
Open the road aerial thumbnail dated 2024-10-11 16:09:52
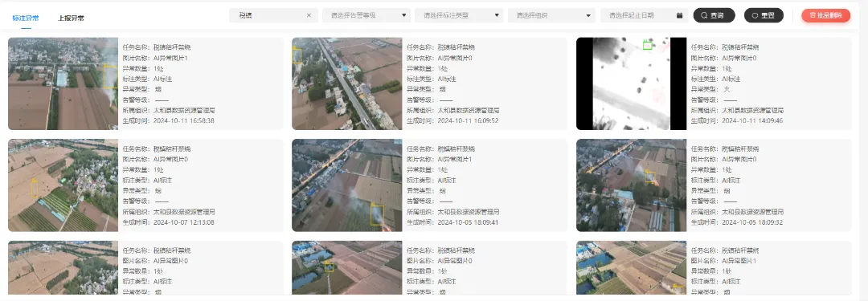pyautogui.click(x=347, y=83)
